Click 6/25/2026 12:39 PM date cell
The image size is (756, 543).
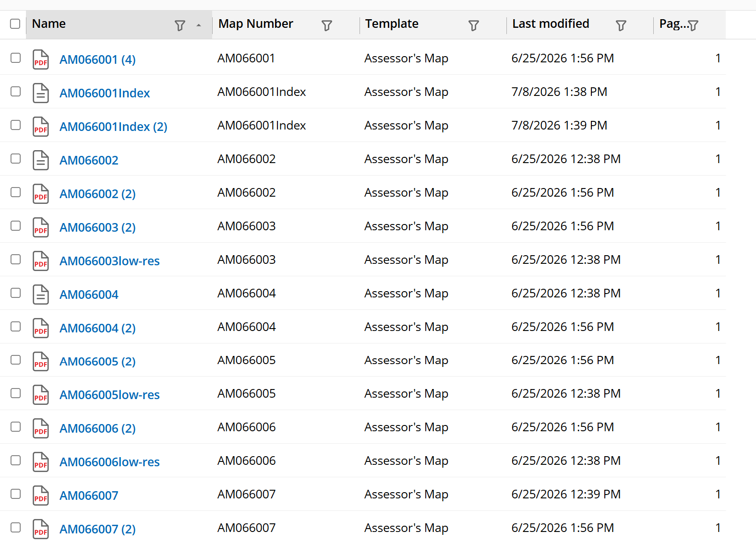pyautogui.click(x=566, y=494)
